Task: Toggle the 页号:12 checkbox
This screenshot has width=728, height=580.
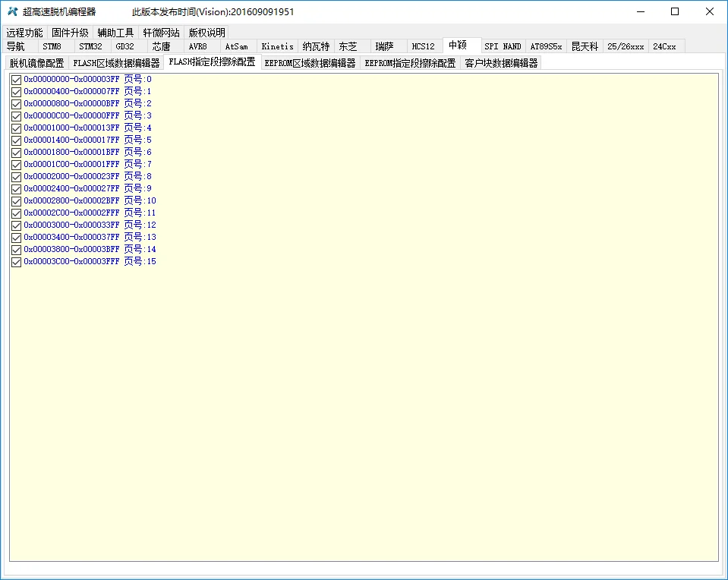Action: point(16,225)
